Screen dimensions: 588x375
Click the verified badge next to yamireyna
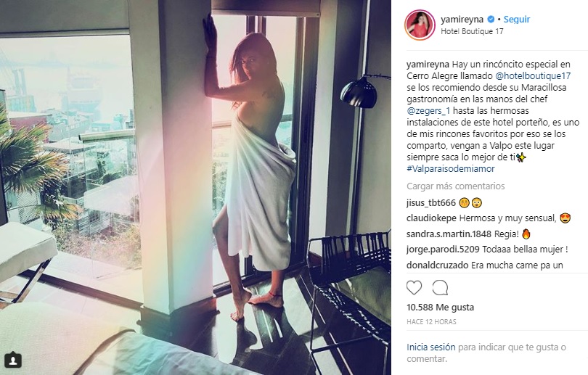[491, 19]
